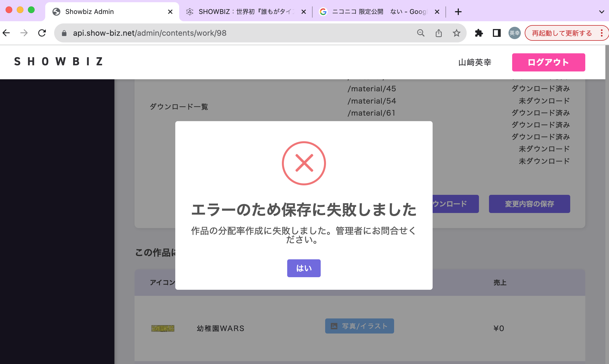Toggle the browser side panel icon

coord(497,33)
